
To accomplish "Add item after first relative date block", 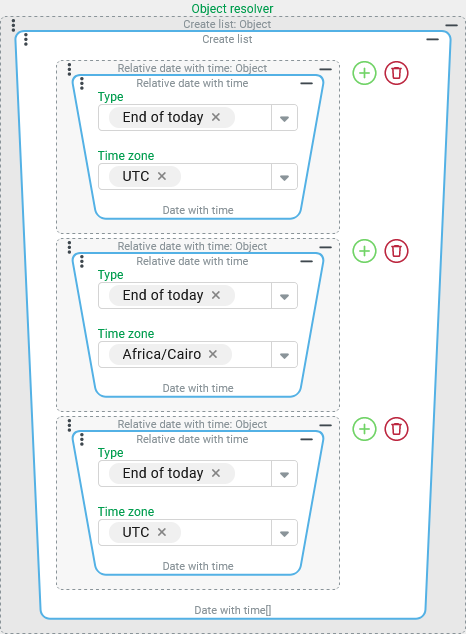I will tap(364, 73).
